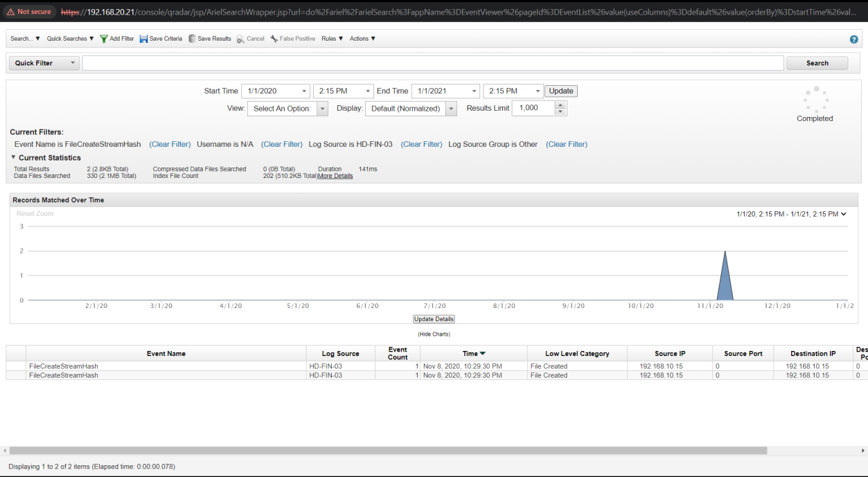Click the False Positive wrench icon

tap(274, 39)
